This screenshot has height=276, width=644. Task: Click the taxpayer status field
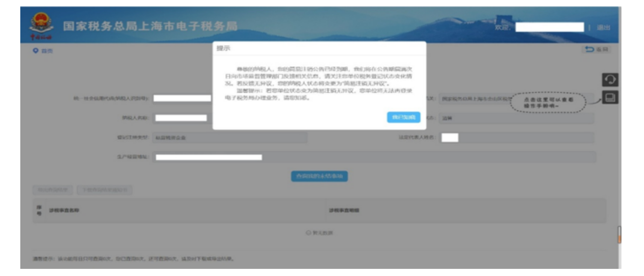coord(516,118)
